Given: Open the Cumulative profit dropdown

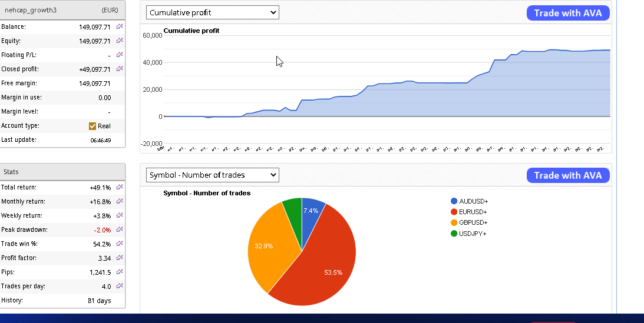Looking at the screenshot, I should coord(212,12).
